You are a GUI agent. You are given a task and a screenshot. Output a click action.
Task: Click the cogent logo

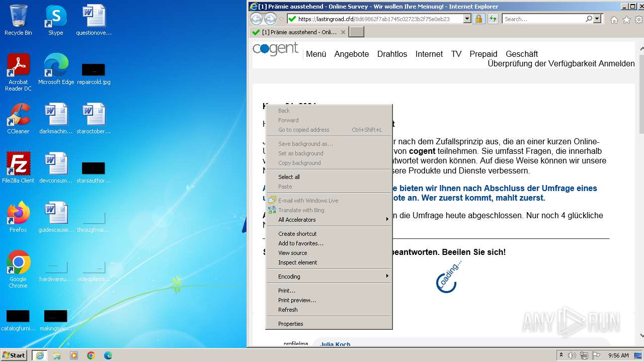[276, 49]
